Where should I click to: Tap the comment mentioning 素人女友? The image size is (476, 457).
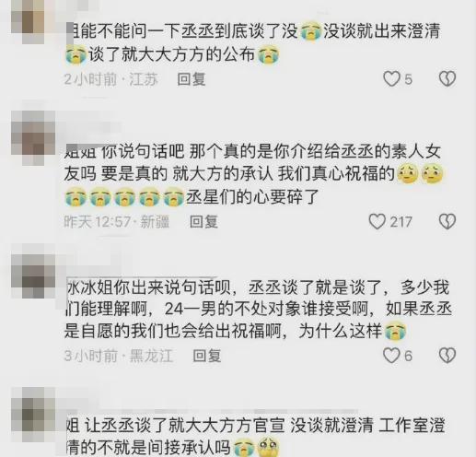point(253,174)
